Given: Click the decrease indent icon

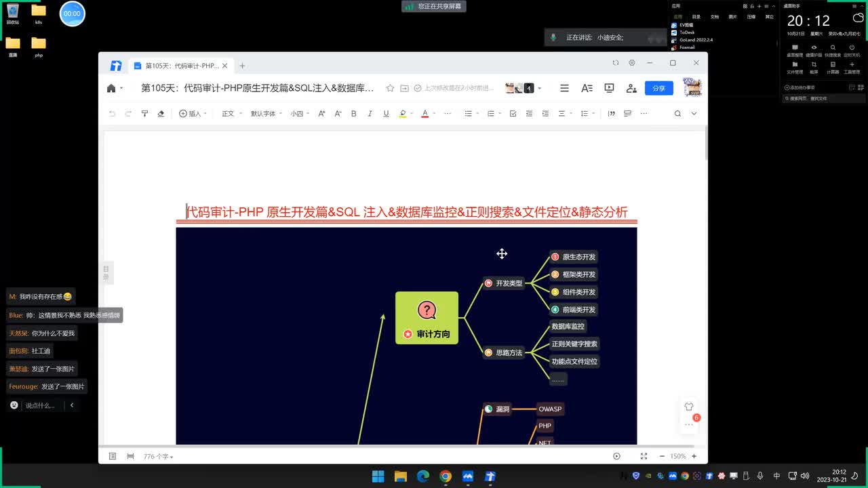Looking at the screenshot, I should point(529,114).
